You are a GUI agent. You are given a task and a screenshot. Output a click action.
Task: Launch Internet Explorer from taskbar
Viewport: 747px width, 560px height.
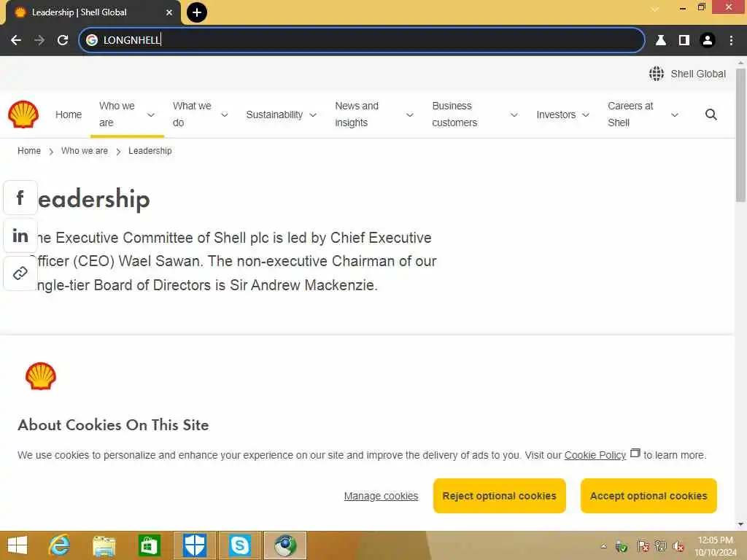(x=60, y=545)
